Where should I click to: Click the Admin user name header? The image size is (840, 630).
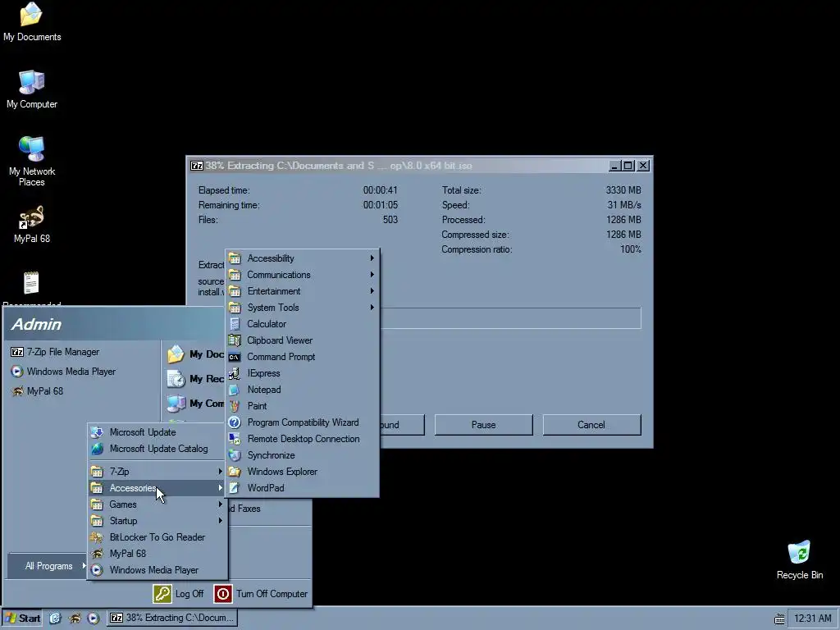pos(36,324)
